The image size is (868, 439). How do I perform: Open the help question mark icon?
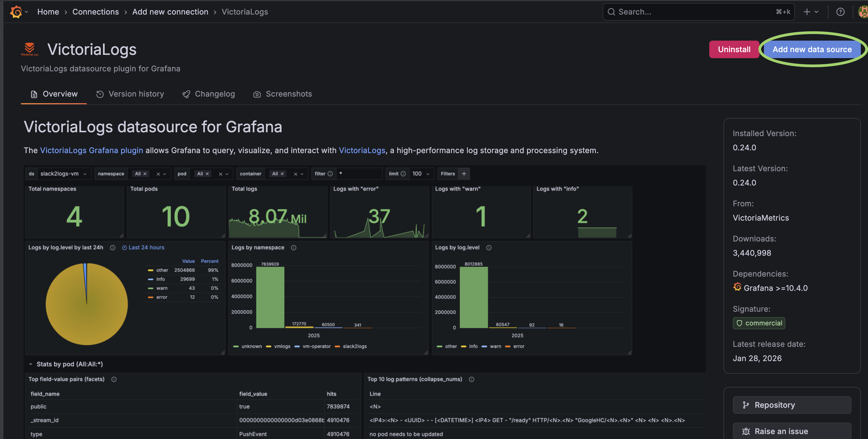840,12
